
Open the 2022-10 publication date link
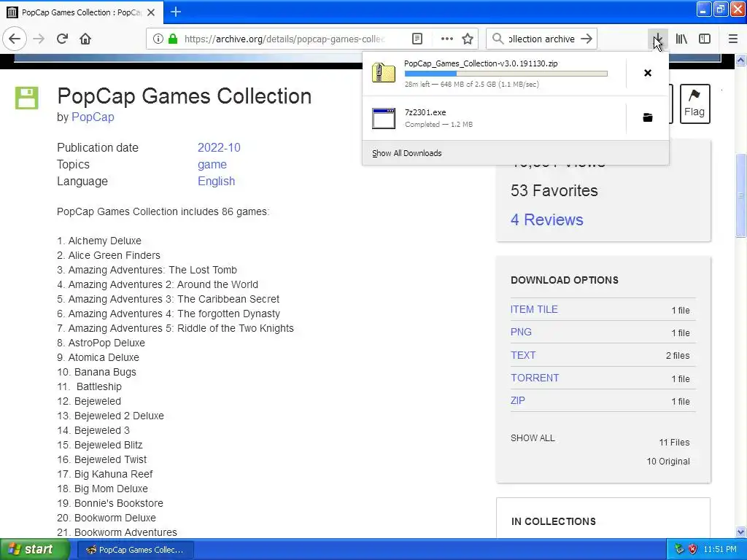[x=219, y=147]
